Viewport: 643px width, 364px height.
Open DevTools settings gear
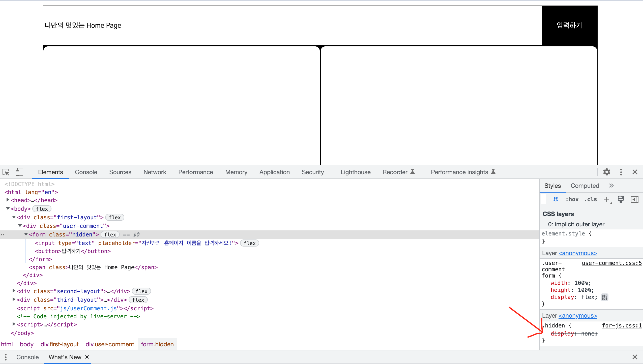pos(606,172)
